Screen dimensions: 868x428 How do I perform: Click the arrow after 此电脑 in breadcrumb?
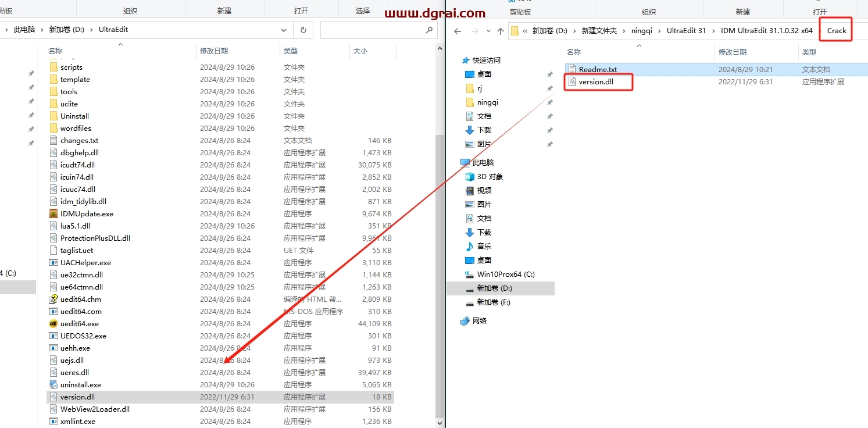42,30
